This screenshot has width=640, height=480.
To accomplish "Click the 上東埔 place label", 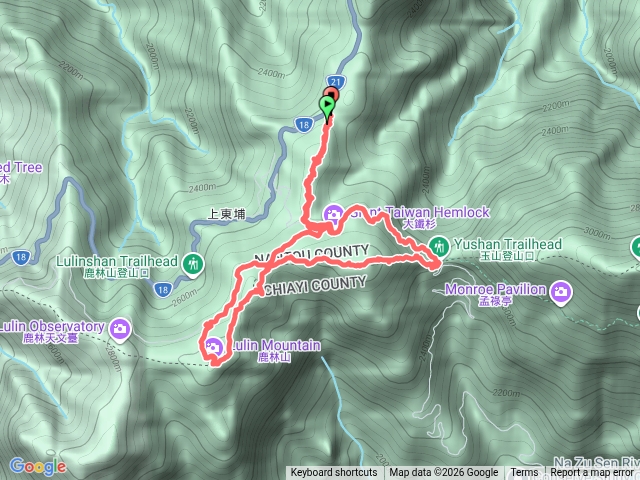I will [227, 214].
